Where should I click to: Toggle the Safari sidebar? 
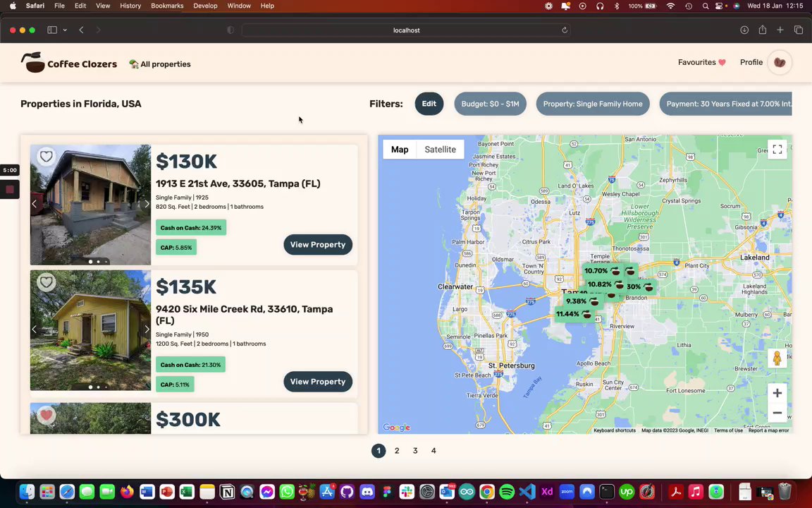point(52,30)
